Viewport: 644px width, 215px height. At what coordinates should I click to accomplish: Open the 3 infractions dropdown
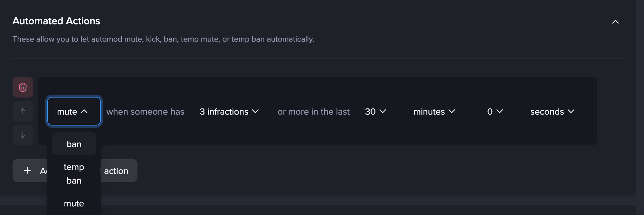(x=229, y=112)
